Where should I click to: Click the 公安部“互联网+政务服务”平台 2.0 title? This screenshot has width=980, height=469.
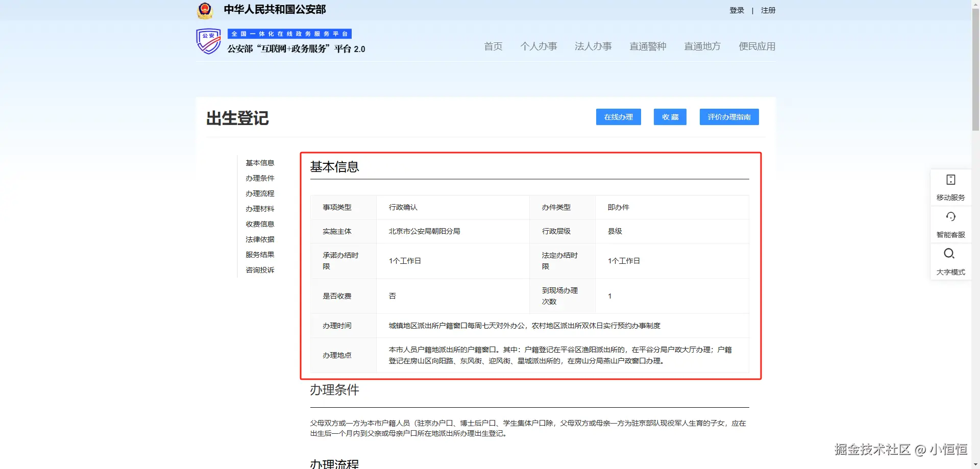tap(296, 48)
